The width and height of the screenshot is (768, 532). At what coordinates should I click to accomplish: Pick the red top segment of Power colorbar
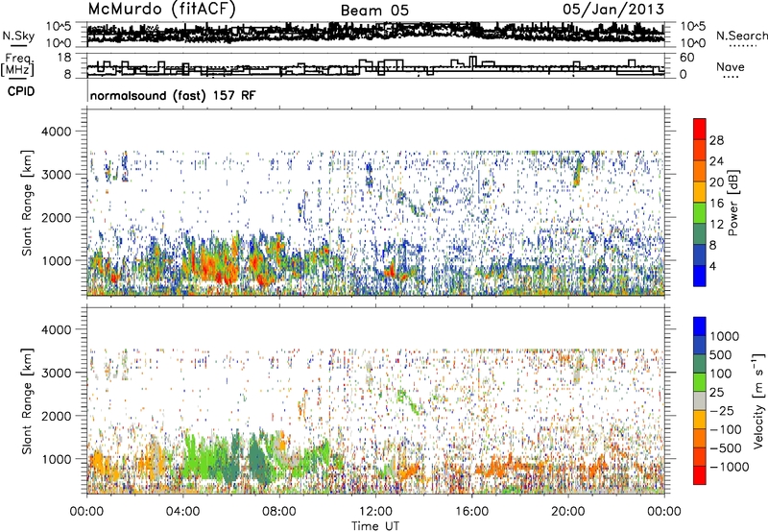700,129
